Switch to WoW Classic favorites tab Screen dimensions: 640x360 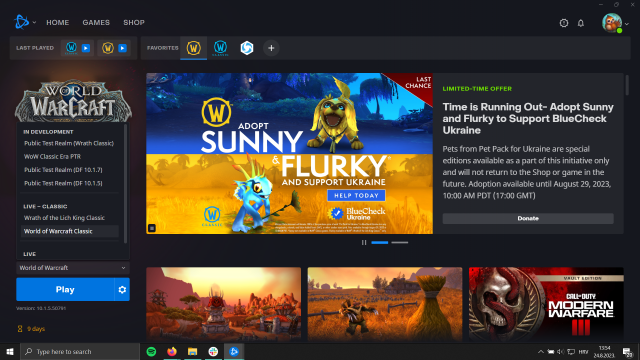pyautogui.click(x=220, y=48)
